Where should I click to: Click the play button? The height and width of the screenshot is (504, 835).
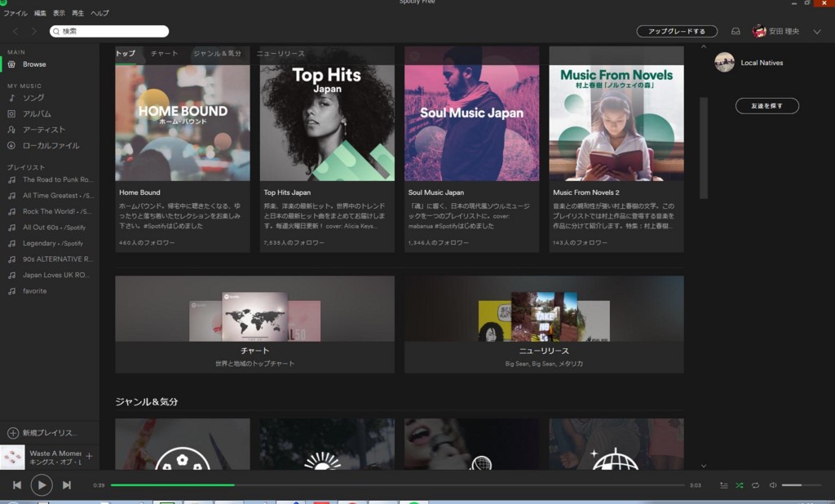(x=42, y=485)
